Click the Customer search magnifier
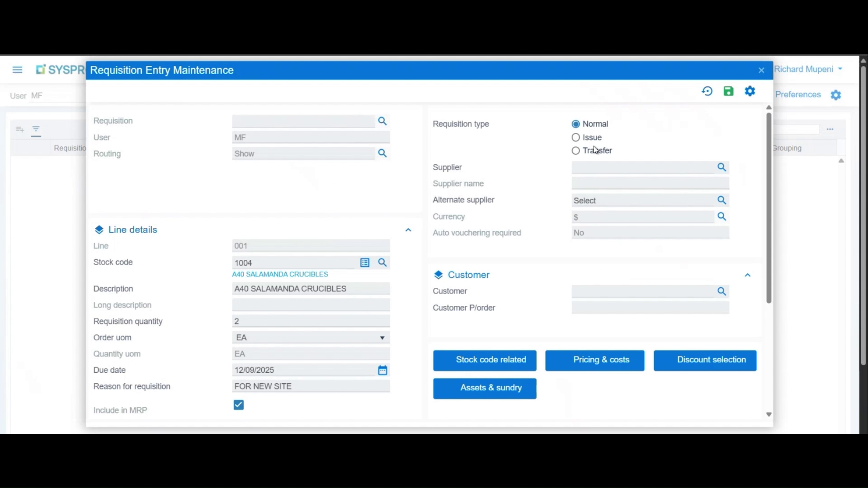The width and height of the screenshot is (868, 488). tap(722, 291)
